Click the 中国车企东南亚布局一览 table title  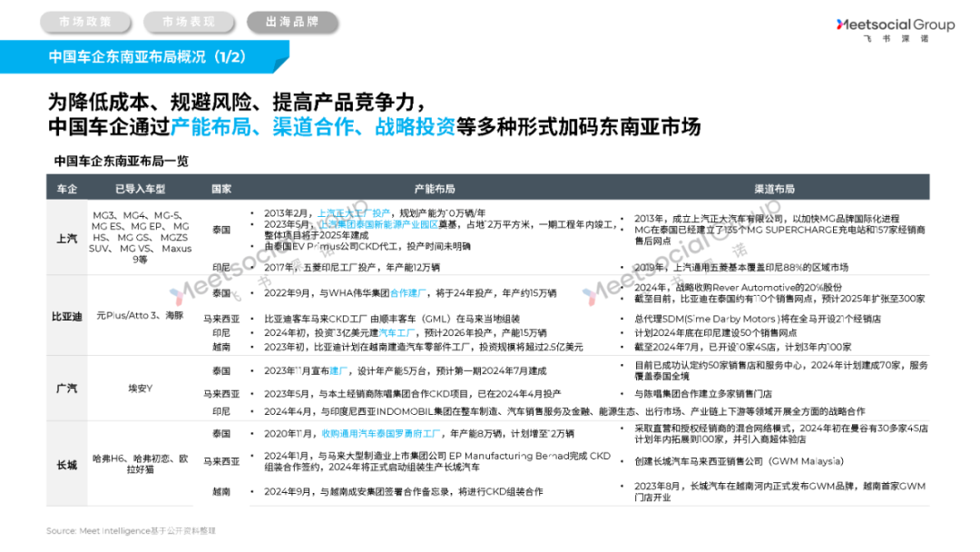pyautogui.click(x=122, y=162)
